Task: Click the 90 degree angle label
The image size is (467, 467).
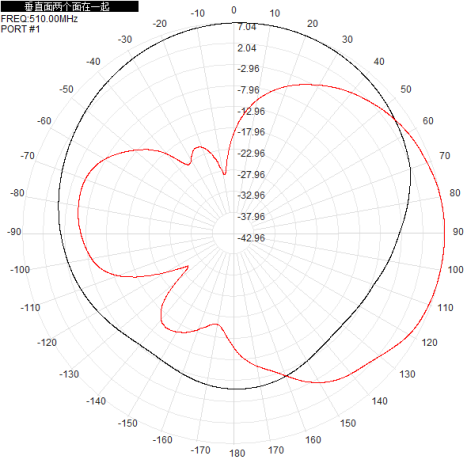Action: point(458,232)
